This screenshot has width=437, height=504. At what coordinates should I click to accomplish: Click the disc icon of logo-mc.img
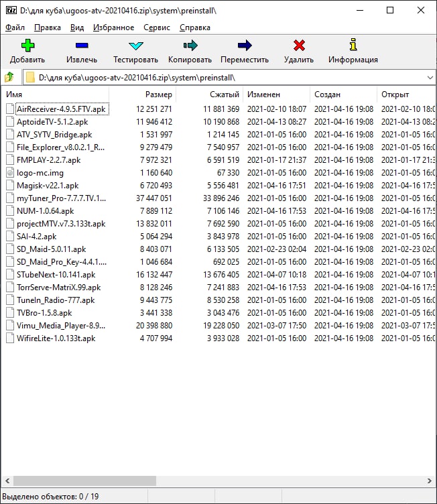[10, 173]
